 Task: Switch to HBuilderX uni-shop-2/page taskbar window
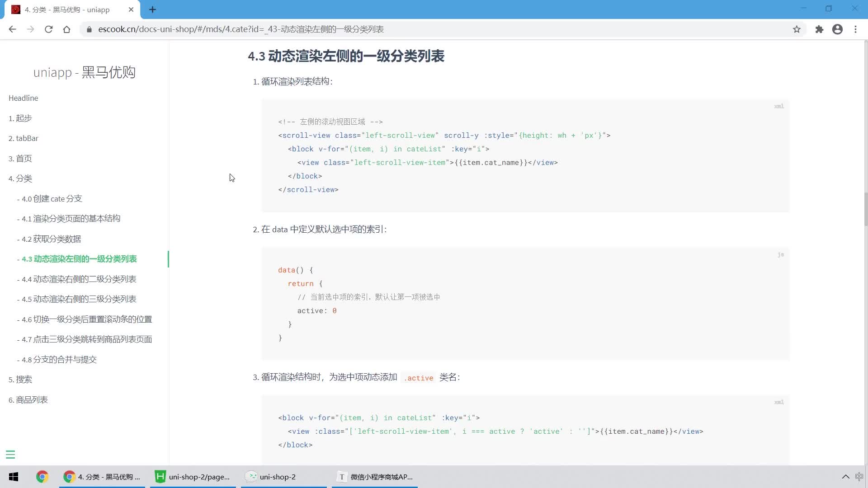(193, 477)
